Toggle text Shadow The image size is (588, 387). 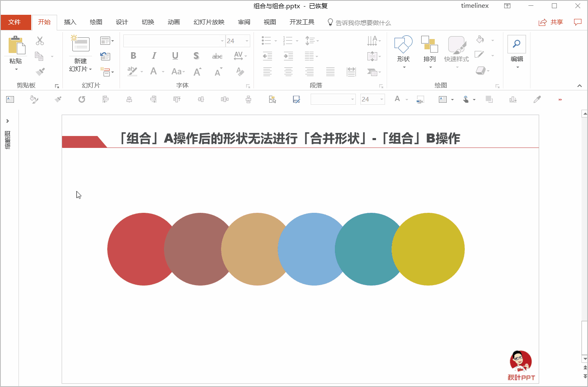tap(196, 56)
